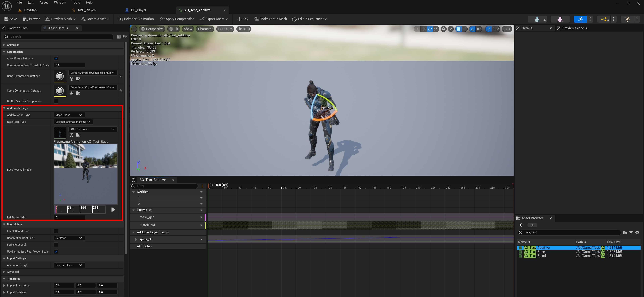
Task: Browse to Base Pose Animation asset
Action: [x=78, y=135]
